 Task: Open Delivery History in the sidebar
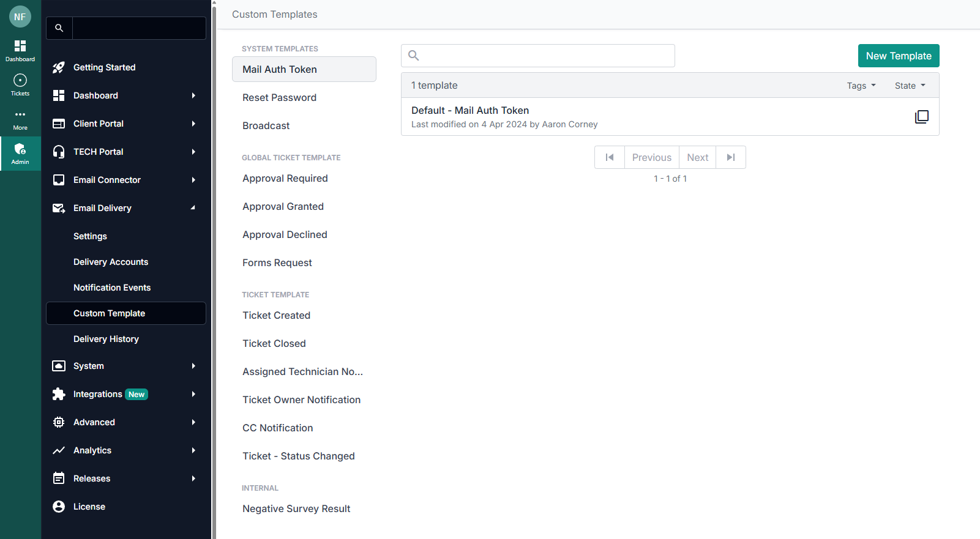[106, 339]
